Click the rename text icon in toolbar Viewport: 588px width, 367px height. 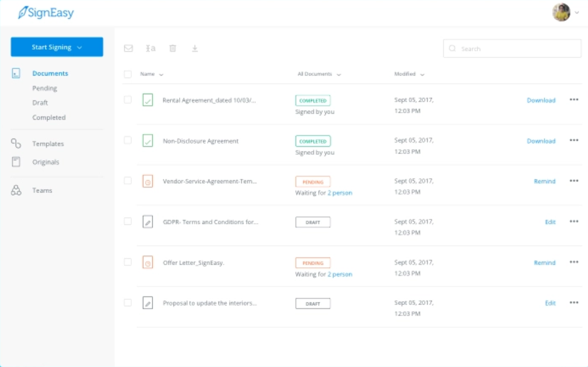click(x=151, y=48)
